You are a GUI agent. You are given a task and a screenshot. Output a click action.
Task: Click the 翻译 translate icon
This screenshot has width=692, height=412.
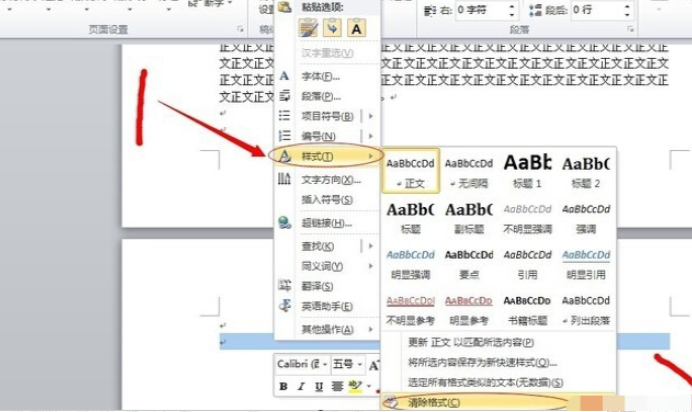[x=285, y=285]
